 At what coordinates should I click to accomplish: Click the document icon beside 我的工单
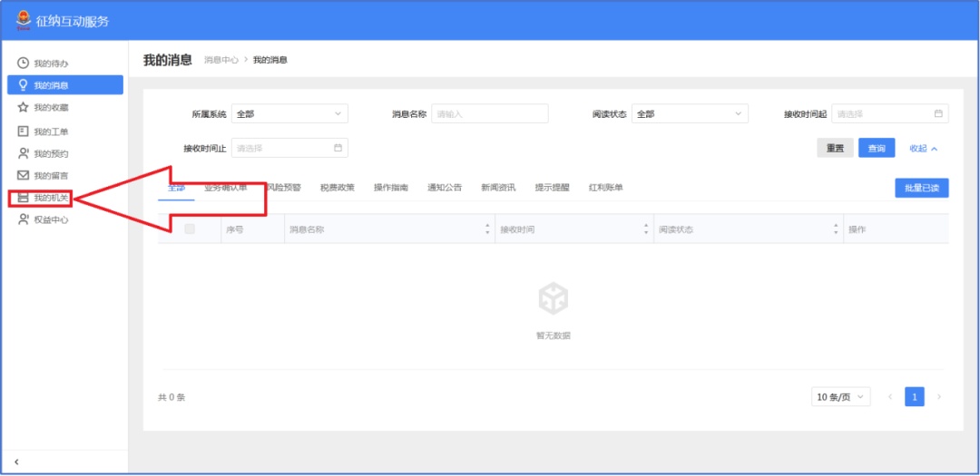click(x=24, y=131)
